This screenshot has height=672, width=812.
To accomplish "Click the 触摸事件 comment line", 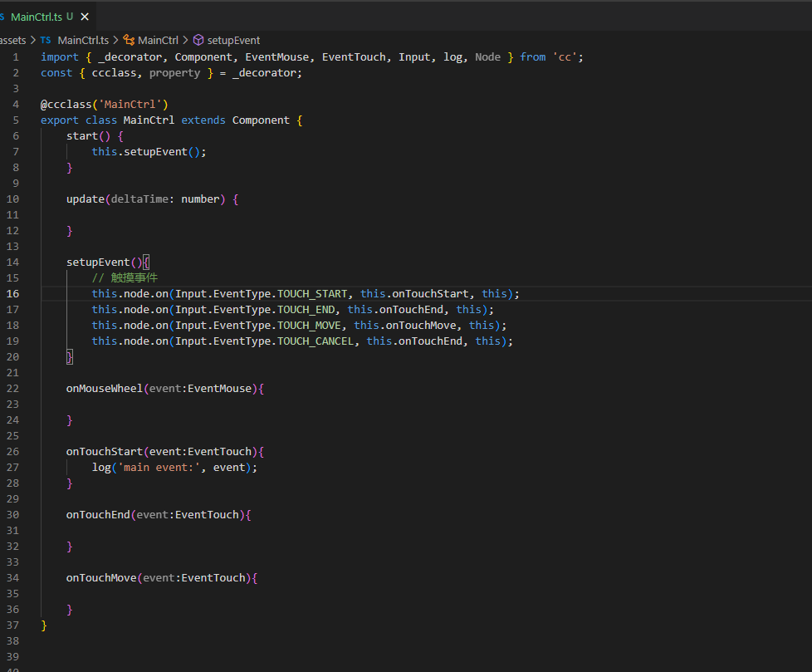I will pos(125,278).
